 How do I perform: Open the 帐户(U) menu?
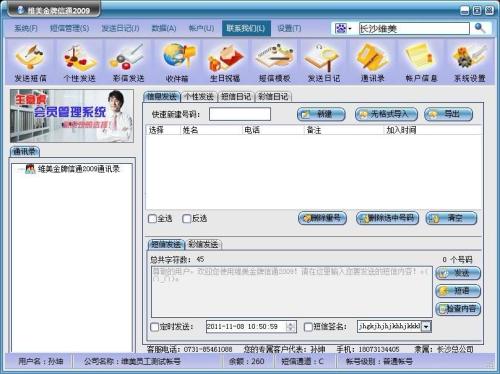point(201,28)
